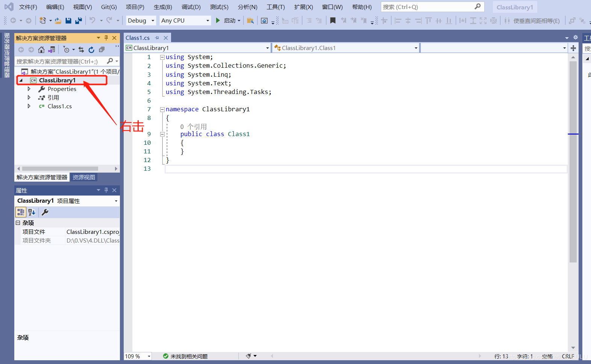591x364 pixels.
Task: Toggle bookmark with black bookmark icon
Action: (x=333, y=21)
